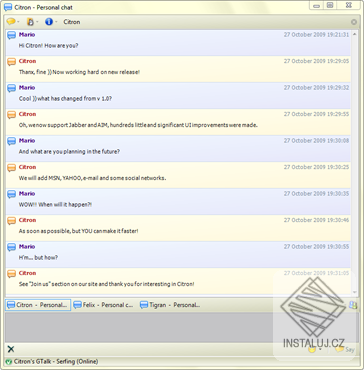
Task: Open the dropdown arrow beside the speech bubble icon
Action: click(18, 22)
